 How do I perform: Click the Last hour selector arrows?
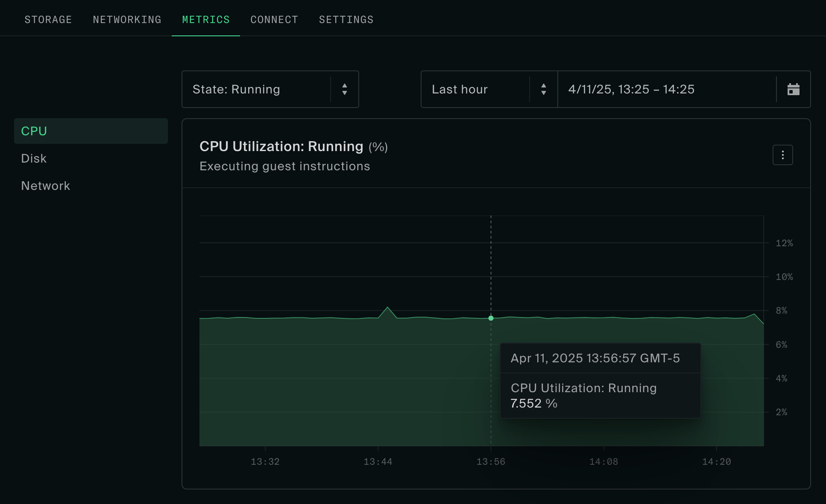(543, 89)
